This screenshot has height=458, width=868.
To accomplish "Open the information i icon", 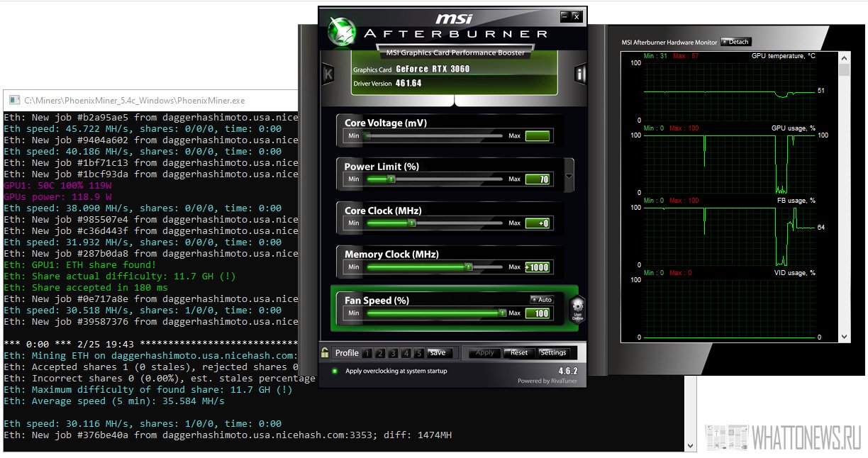I will tap(580, 74).
